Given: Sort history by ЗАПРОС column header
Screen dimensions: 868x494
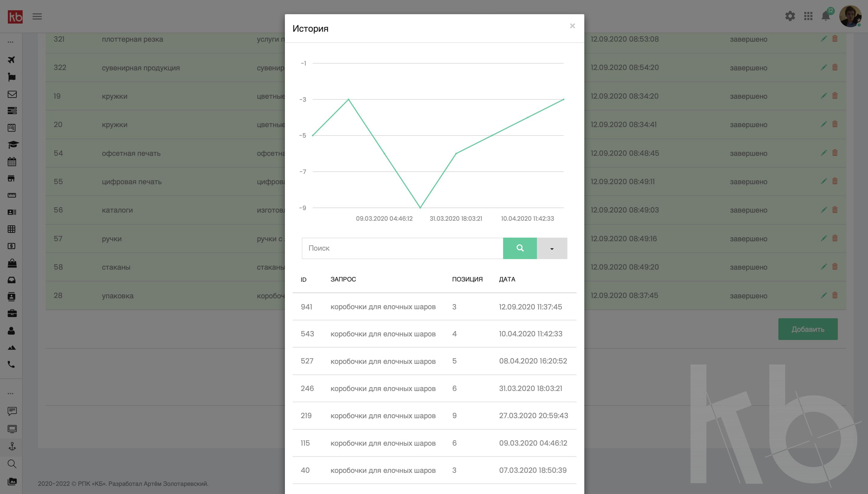Looking at the screenshot, I should (343, 279).
